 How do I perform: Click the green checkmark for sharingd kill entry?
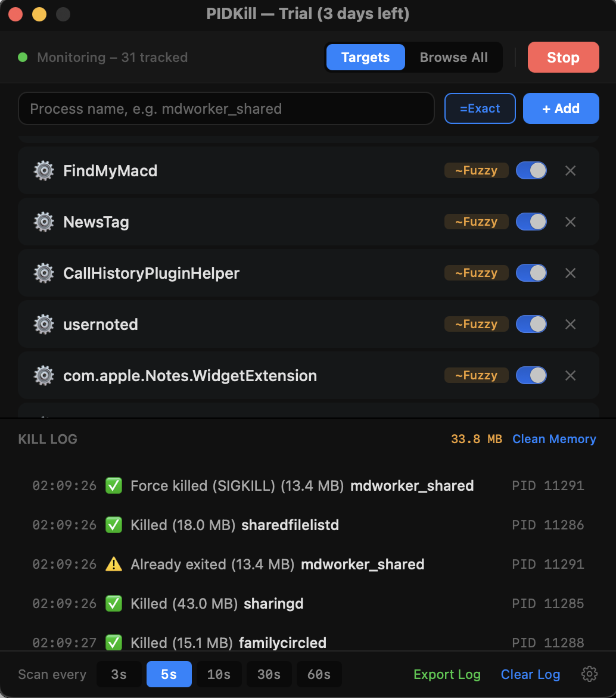113,603
